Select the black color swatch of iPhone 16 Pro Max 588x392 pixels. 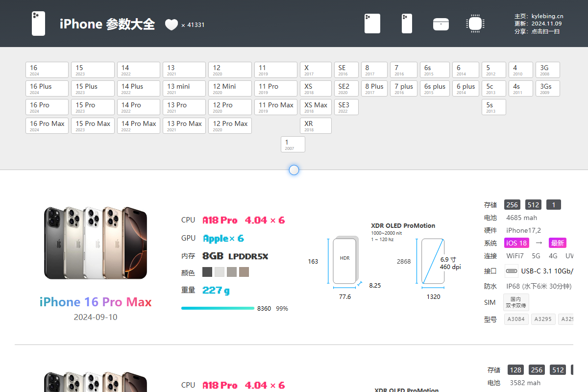click(x=207, y=271)
